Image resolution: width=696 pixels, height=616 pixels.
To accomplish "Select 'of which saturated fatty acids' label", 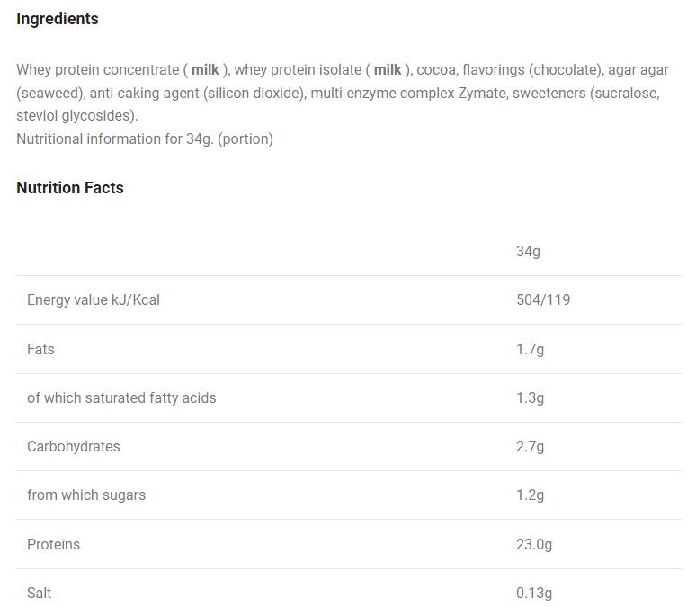I will [121, 397].
